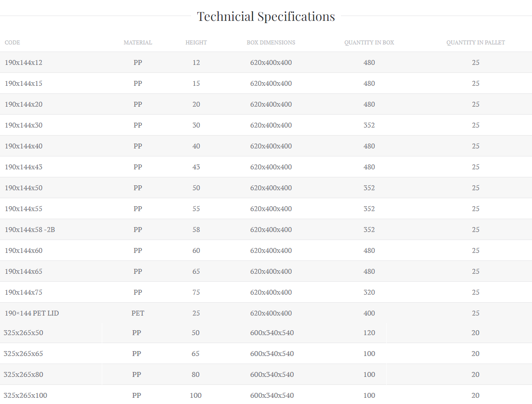Select product code 325x265x50

point(23,333)
